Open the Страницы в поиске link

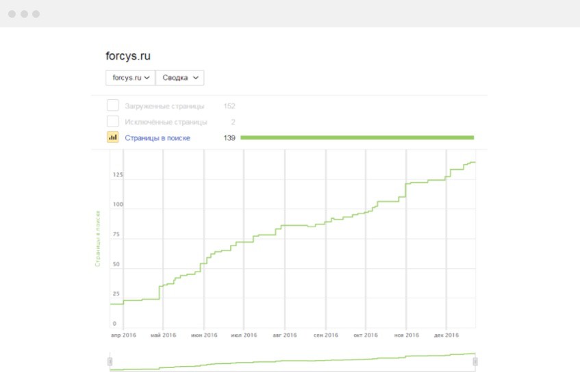click(157, 138)
